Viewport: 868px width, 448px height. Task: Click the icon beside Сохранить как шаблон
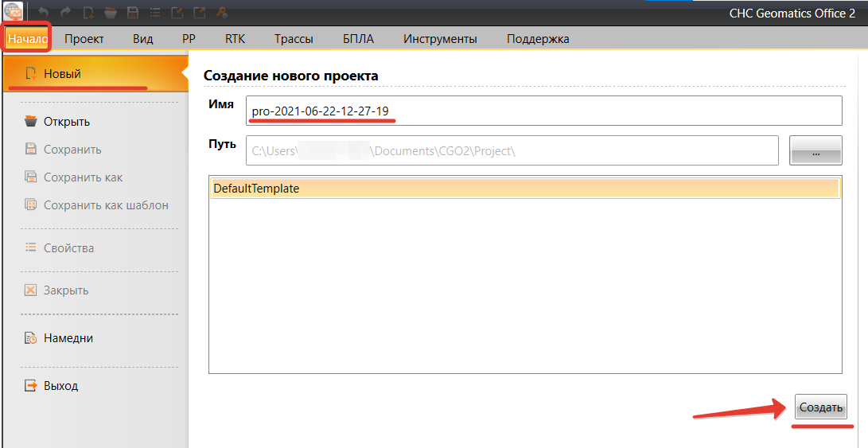click(31, 205)
